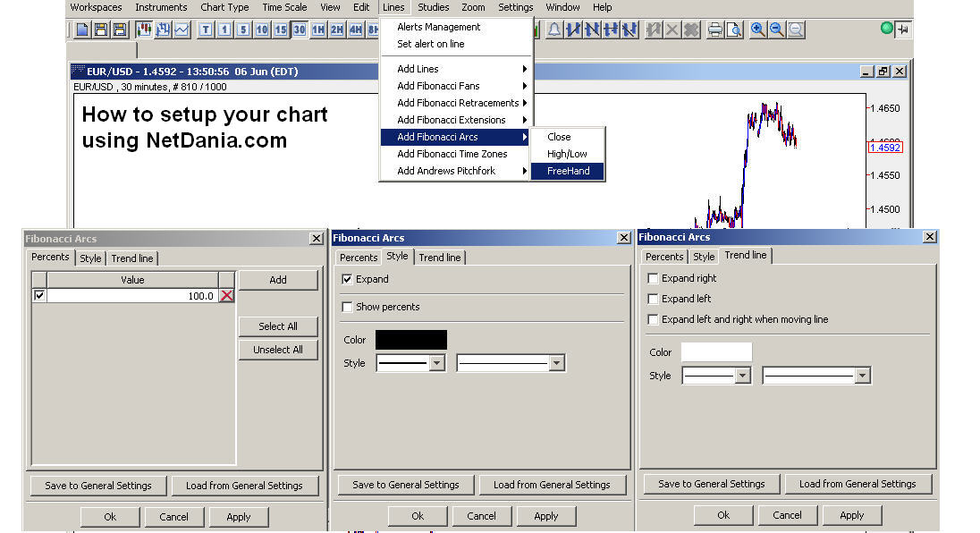Viewport: 980px width, 533px height.
Task: Choose High/Low from Fibonacci Arcs submenu
Action: (x=568, y=154)
